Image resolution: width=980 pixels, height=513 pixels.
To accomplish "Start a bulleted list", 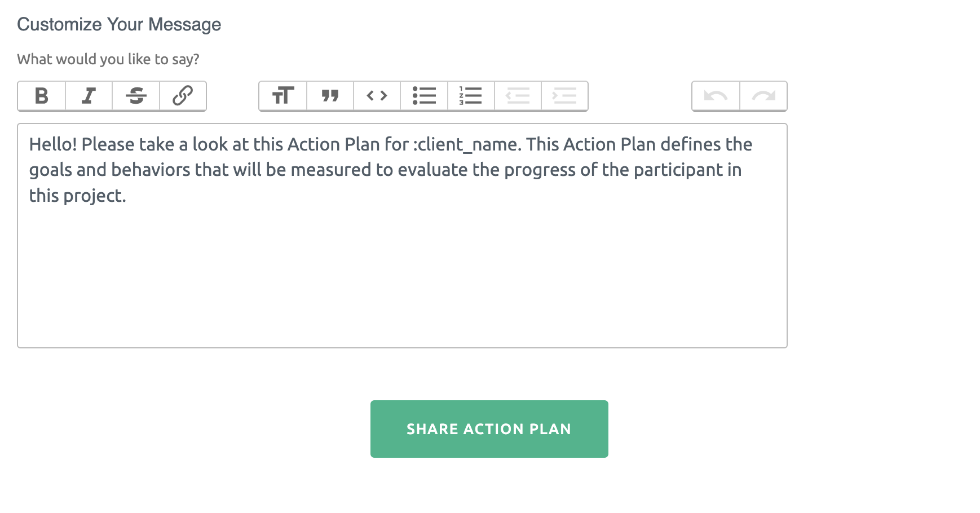I will [424, 96].
